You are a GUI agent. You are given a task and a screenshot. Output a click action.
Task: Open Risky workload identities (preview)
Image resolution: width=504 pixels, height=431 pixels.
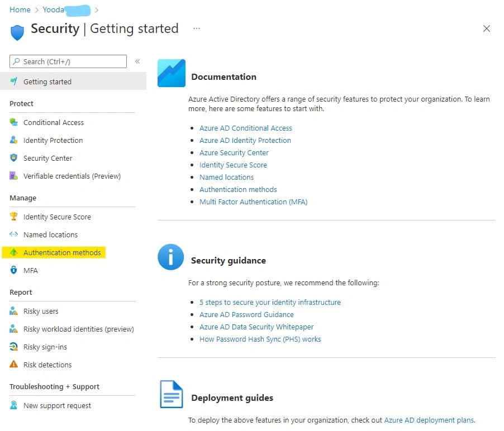(x=78, y=329)
